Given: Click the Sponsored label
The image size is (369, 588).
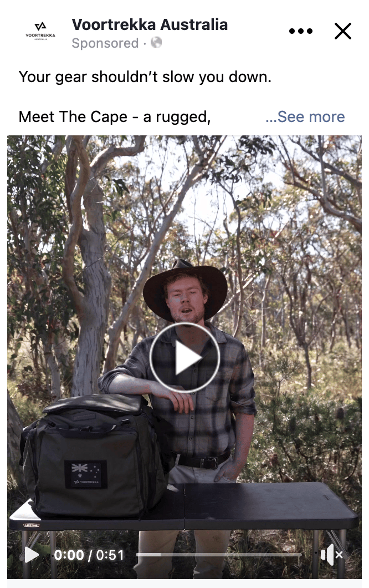Looking at the screenshot, I should pos(105,43).
